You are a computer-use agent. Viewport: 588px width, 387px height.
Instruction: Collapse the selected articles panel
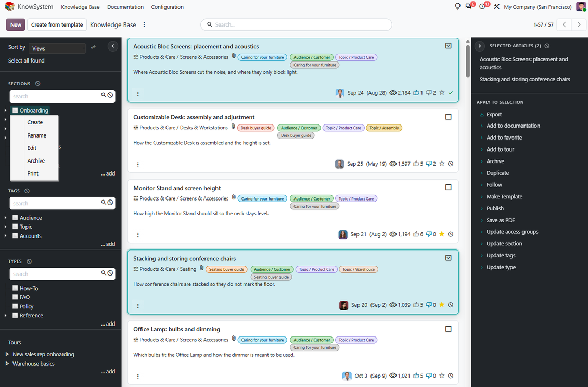coord(480,46)
